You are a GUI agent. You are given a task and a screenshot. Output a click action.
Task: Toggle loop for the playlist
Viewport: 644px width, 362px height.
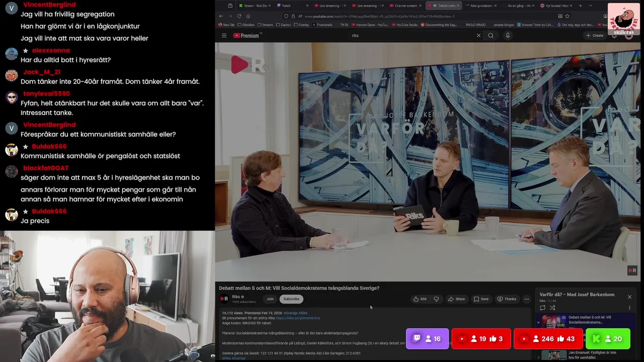pyautogui.click(x=542, y=308)
